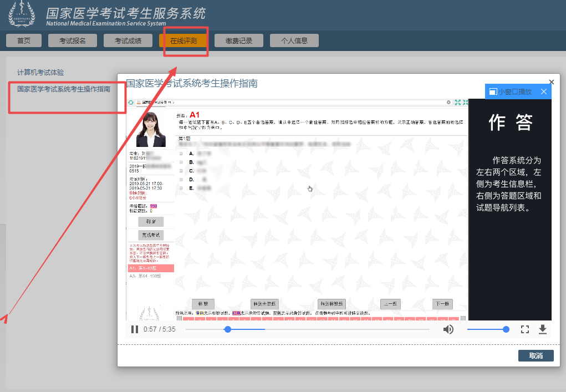Click the National Medical Examination emblem logo
This screenshot has height=392, width=566.
[21, 14]
